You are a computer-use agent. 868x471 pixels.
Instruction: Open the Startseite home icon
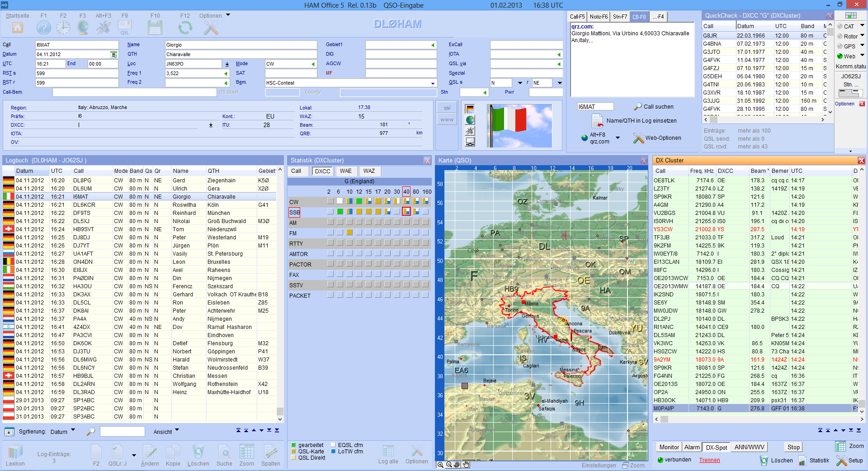[x=18, y=28]
